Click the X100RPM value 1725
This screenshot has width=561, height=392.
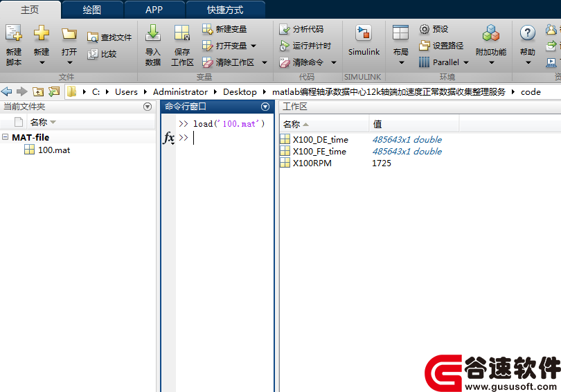382,163
